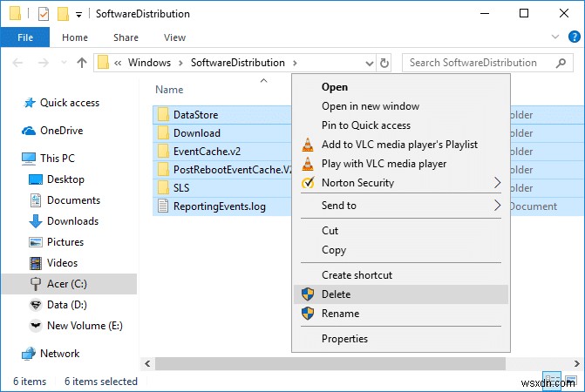585x392 pixels.
Task: Click the ReportingEvents.log file icon
Action: [163, 206]
